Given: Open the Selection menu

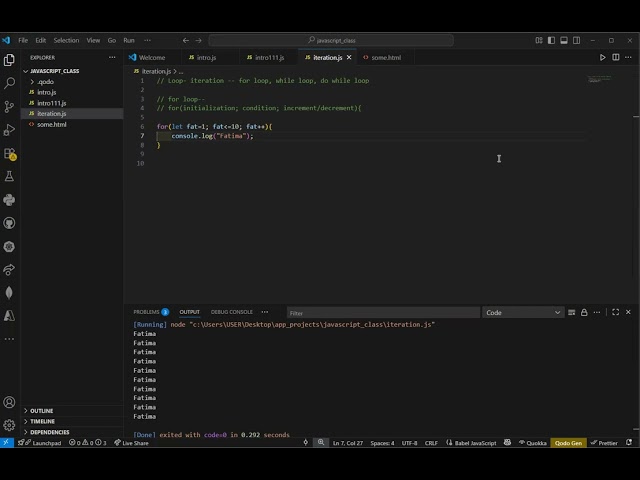Looking at the screenshot, I should [66, 40].
